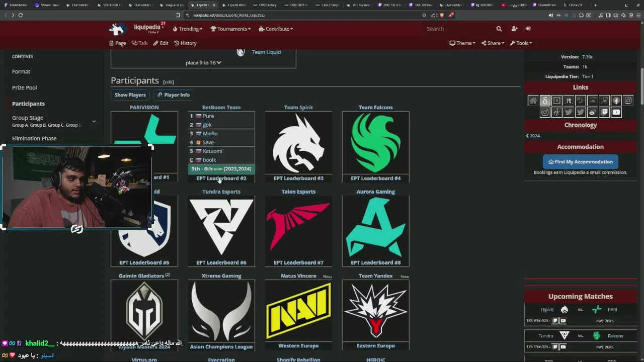Screen dimensions: 644x362
Task: Click the page vertical scrollbar
Action: (641, 85)
